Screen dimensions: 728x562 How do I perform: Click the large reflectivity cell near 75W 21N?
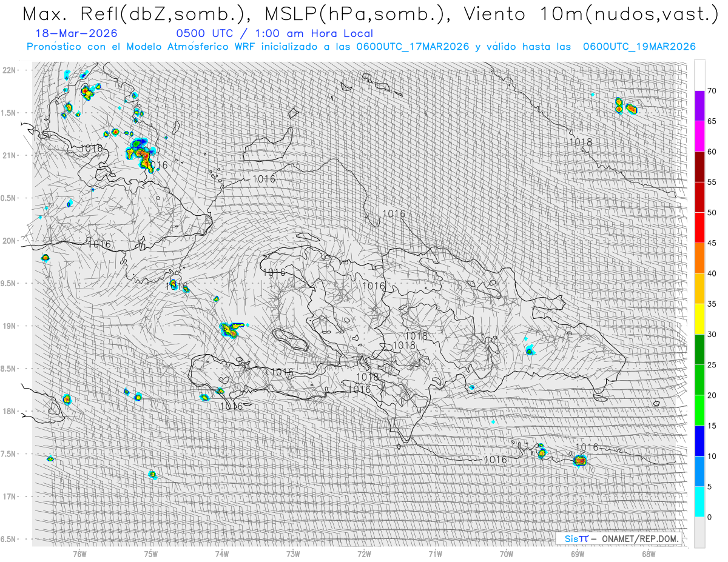(x=141, y=154)
